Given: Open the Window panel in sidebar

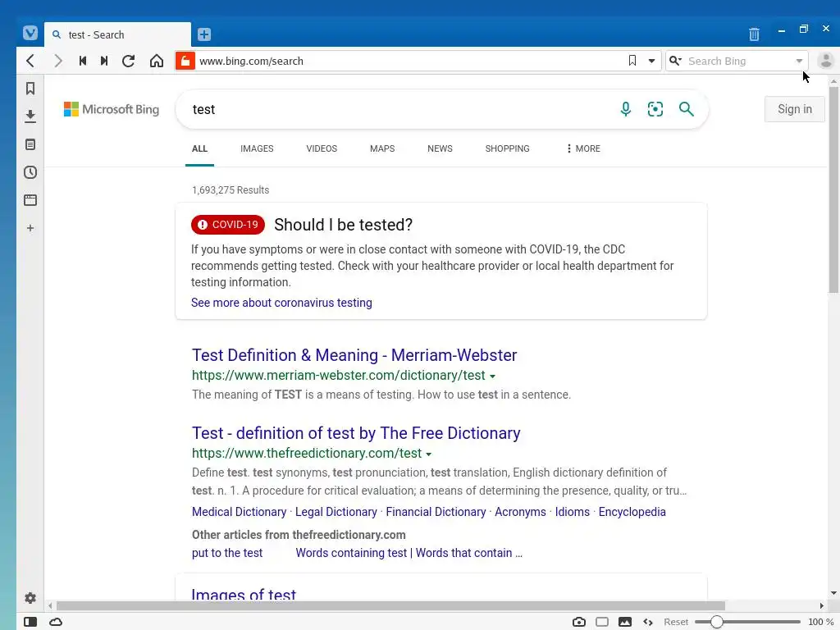Looking at the screenshot, I should click(x=30, y=200).
